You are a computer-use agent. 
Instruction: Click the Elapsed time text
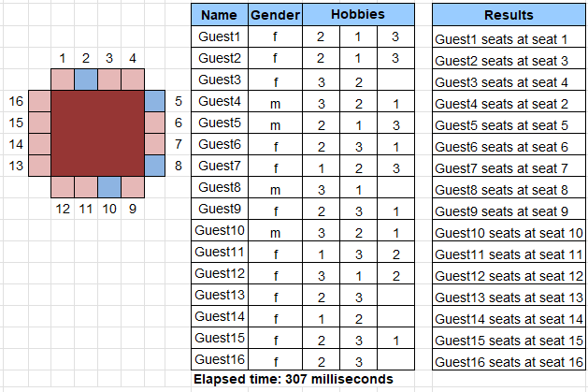[x=293, y=380]
